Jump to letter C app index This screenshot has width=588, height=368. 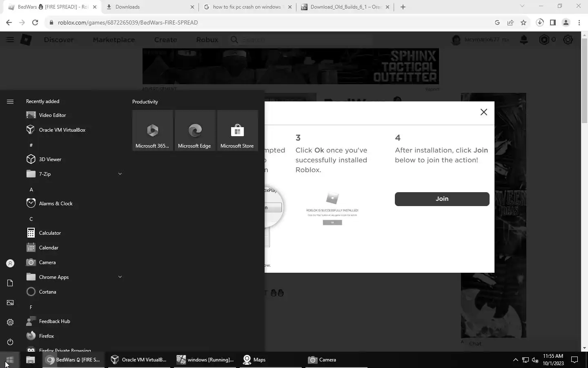pos(31,219)
